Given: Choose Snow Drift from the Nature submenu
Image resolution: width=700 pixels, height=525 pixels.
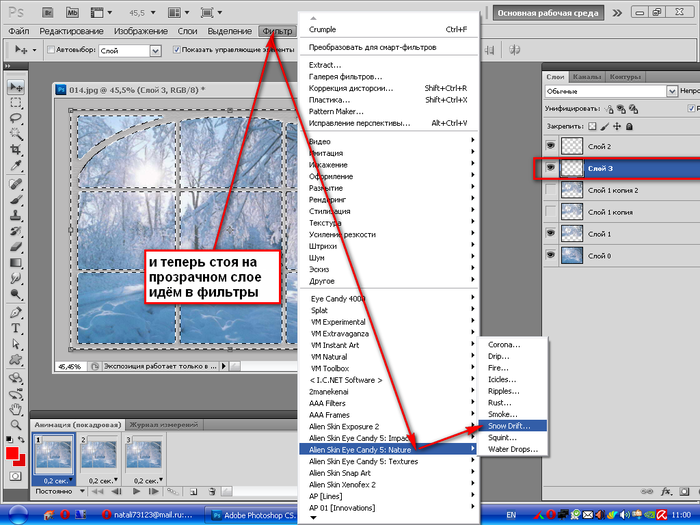Looking at the screenshot, I should (x=517, y=425).
